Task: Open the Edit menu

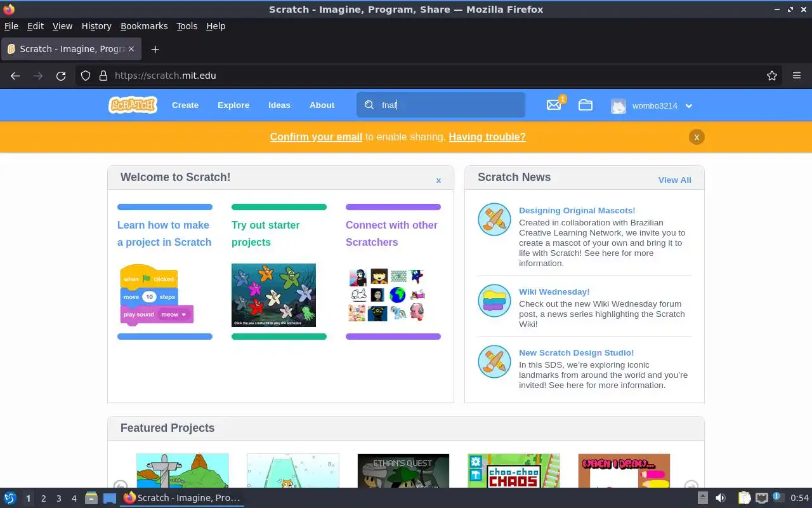Action: (36, 26)
